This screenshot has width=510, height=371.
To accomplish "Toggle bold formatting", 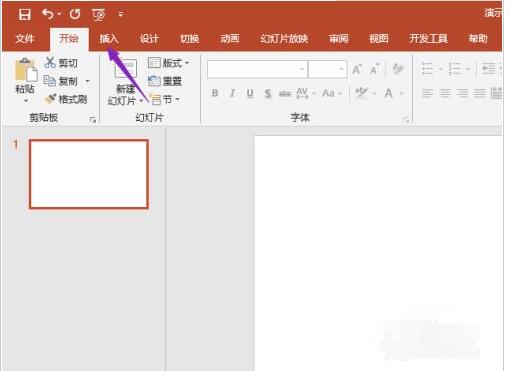I will coord(215,93).
